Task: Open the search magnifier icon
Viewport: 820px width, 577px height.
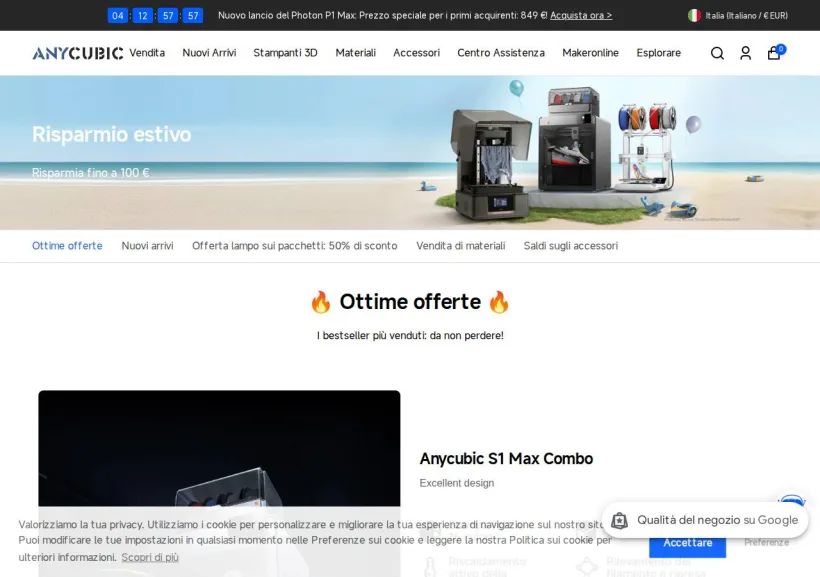Action: [717, 53]
